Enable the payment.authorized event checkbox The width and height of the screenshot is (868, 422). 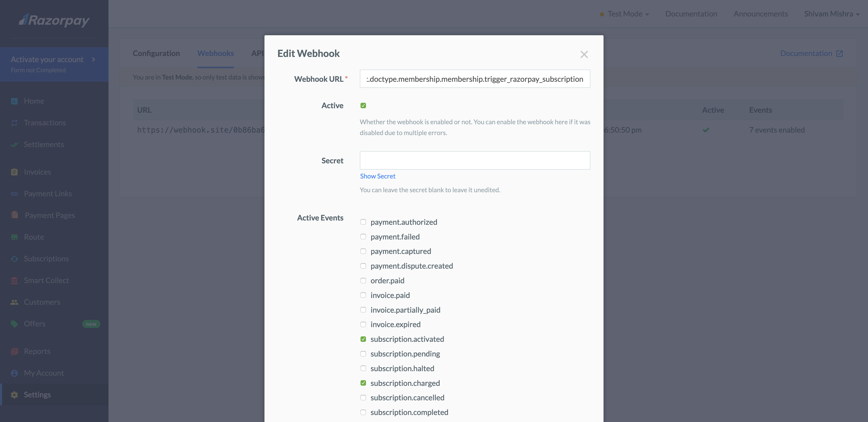coord(363,222)
